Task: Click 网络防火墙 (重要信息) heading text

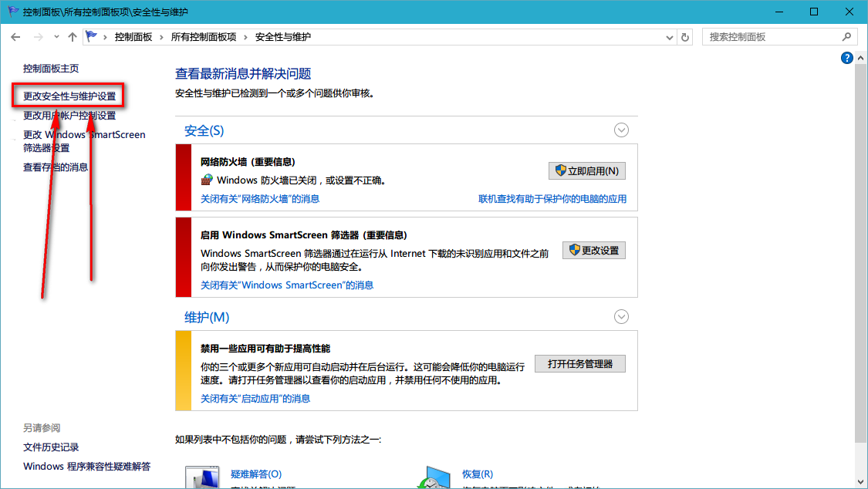Action: (x=248, y=162)
